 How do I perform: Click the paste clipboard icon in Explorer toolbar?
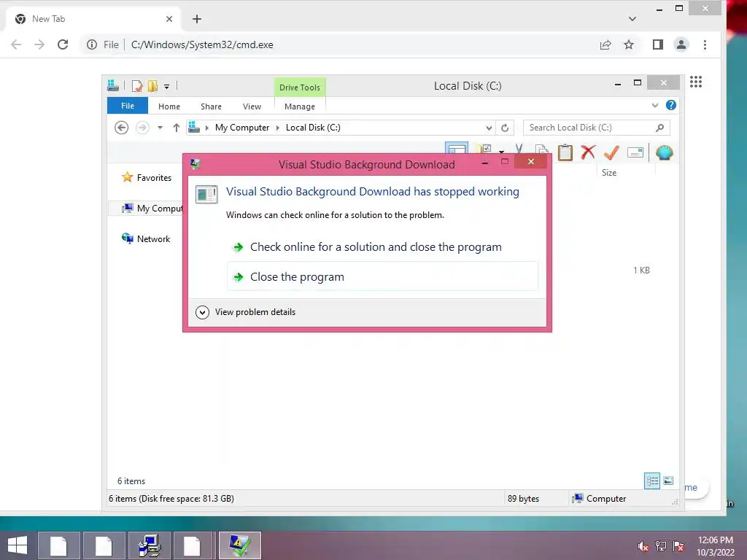(565, 152)
